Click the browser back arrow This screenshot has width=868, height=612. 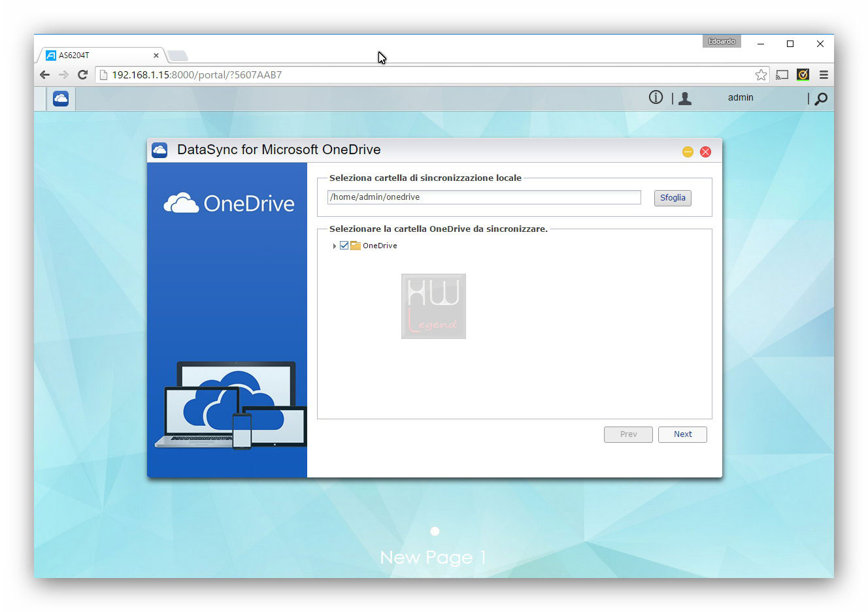coord(44,74)
